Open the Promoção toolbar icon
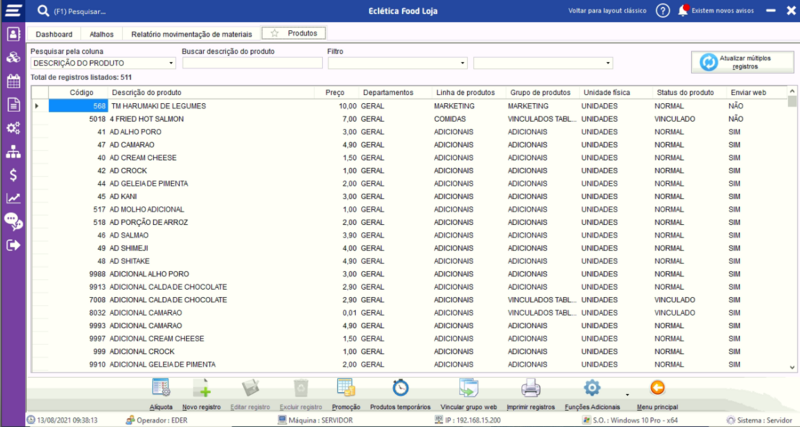The height and width of the screenshot is (427, 800). click(346, 389)
